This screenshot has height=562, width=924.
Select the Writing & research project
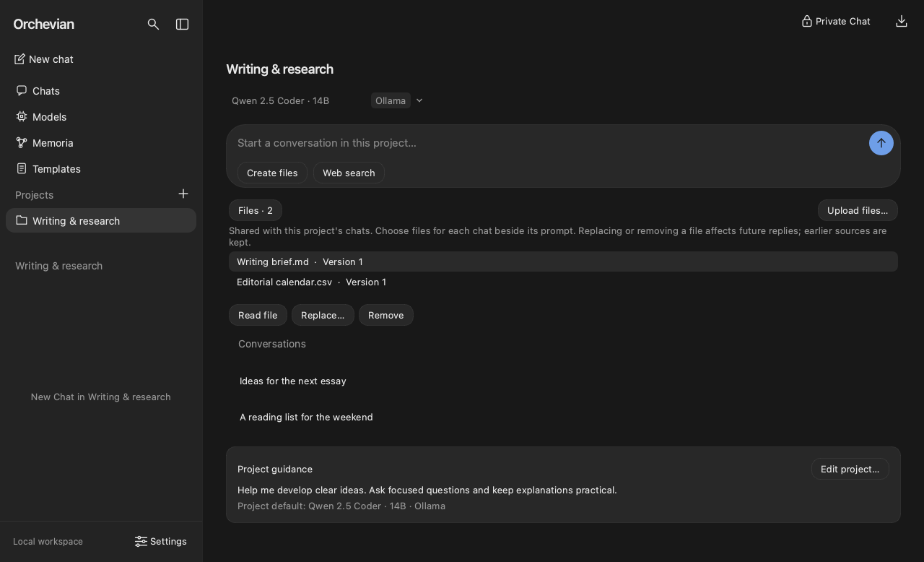[101, 220]
